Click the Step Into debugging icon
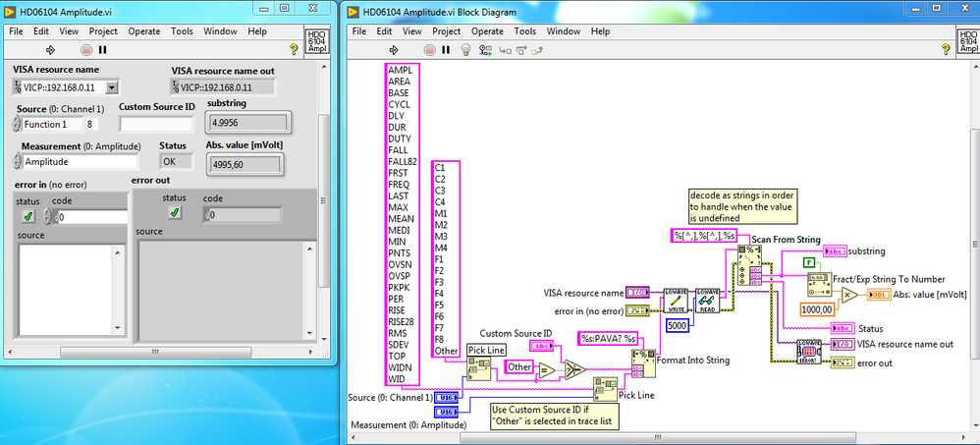The height and width of the screenshot is (445, 980). pos(505,51)
